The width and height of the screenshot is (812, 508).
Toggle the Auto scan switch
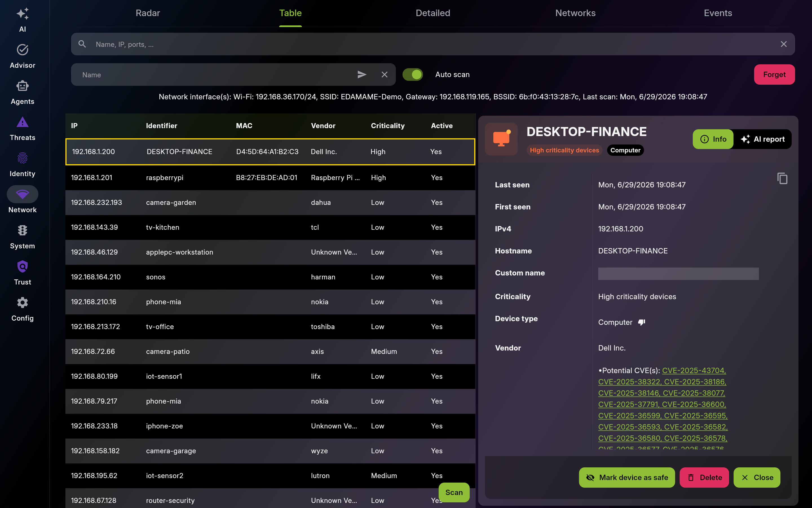pos(413,75)
